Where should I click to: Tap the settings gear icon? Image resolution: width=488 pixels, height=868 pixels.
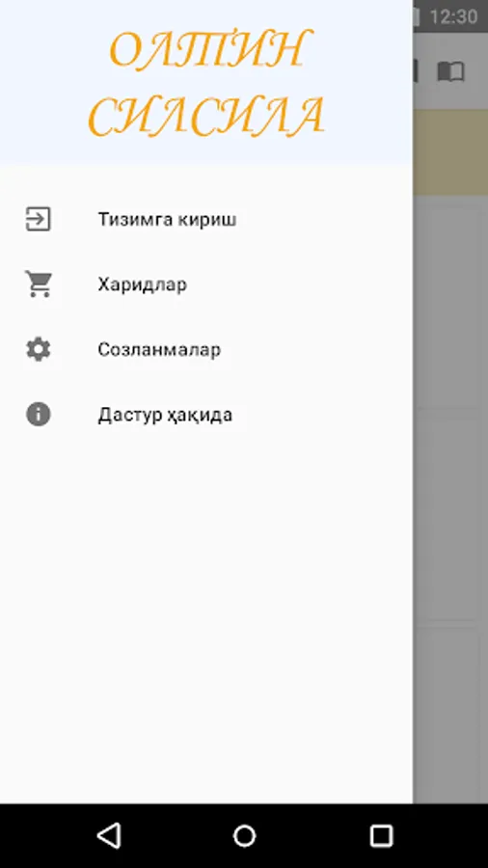click(x=39, y=349)
